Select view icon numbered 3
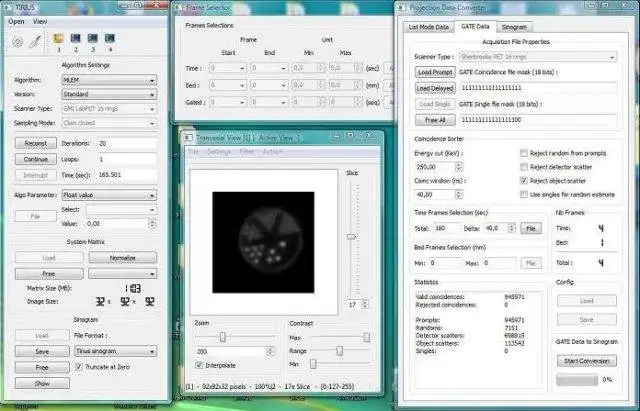This screenshot has height=411, width=640. coord(93,38)
